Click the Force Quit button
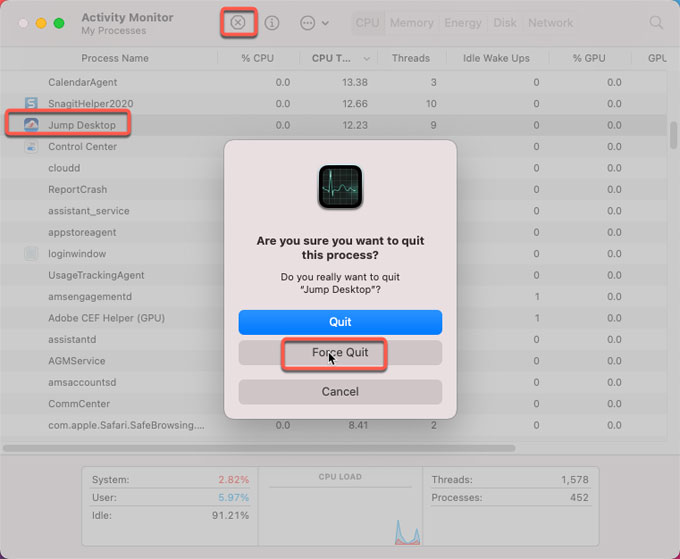 340,353
